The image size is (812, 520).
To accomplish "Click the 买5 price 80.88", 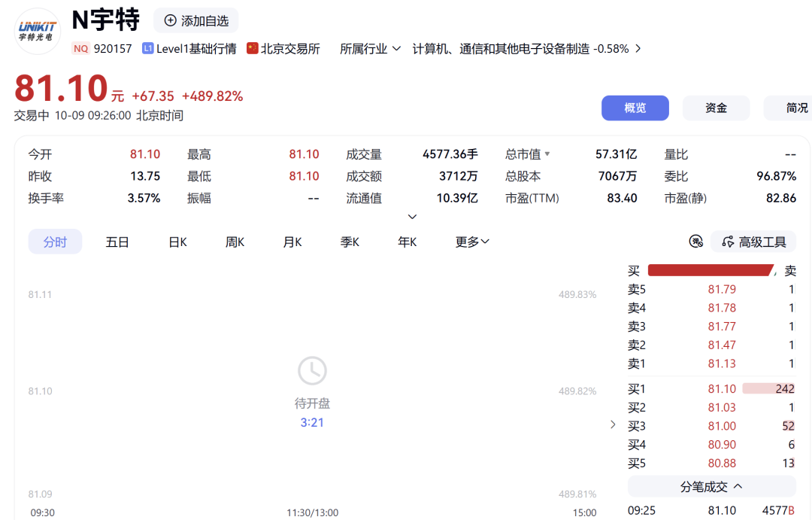I will point(722,464).
